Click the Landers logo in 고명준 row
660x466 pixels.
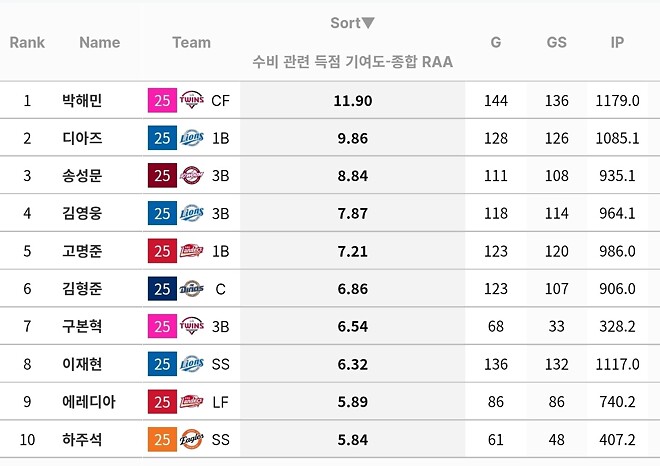(x=192, y=251)
